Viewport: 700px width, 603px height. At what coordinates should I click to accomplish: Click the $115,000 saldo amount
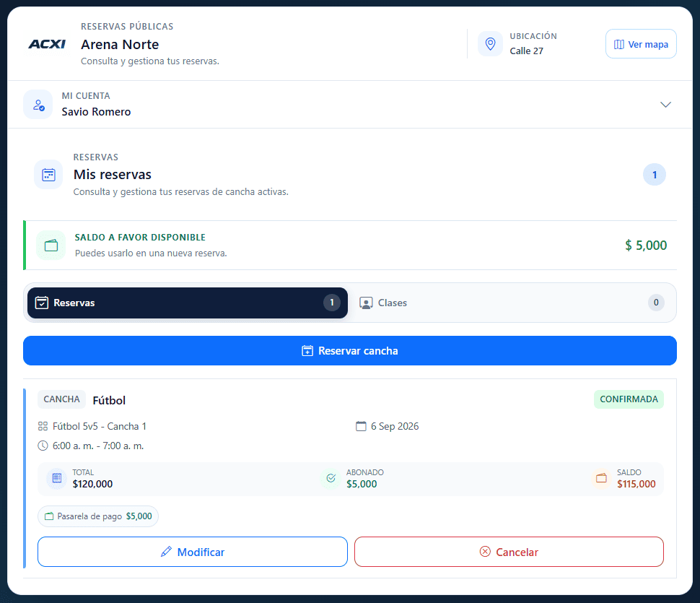(636, 484)
